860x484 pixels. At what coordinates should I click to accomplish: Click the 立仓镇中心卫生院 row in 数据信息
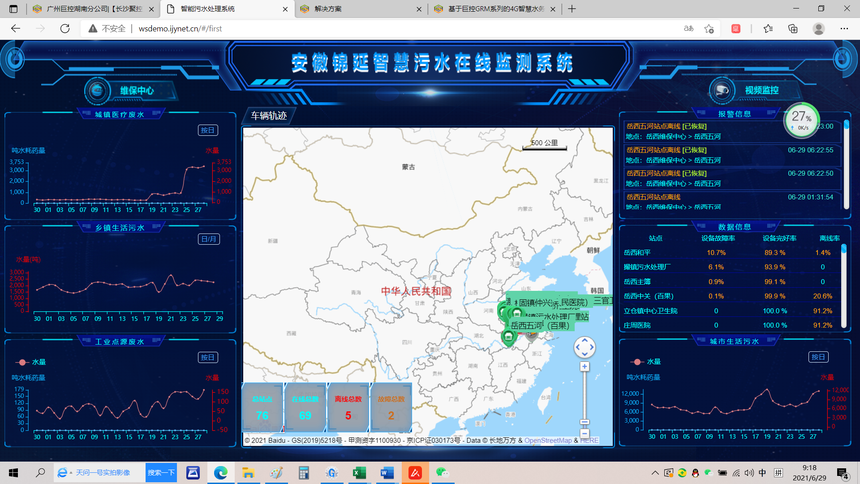[x=729, y=311]
